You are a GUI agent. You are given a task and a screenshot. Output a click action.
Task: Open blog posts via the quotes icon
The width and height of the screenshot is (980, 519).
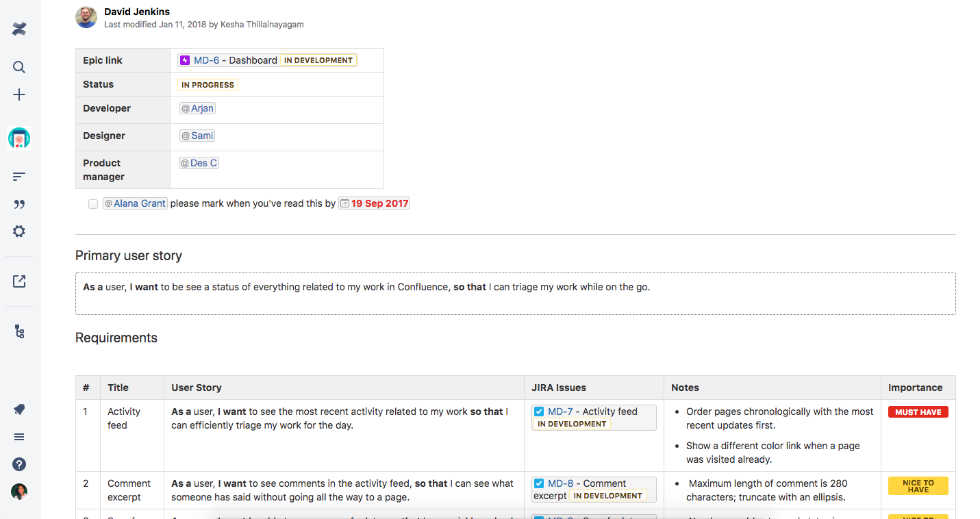[x=18, y=203]
